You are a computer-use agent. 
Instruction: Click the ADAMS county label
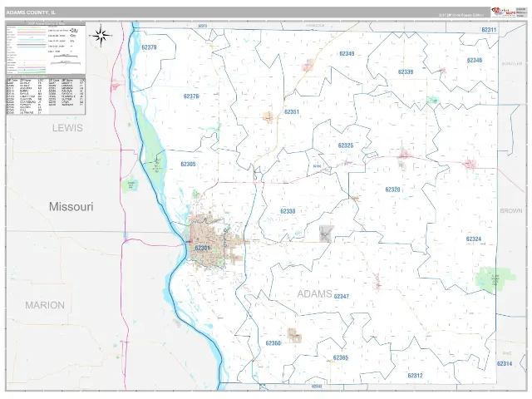(314, 293)
